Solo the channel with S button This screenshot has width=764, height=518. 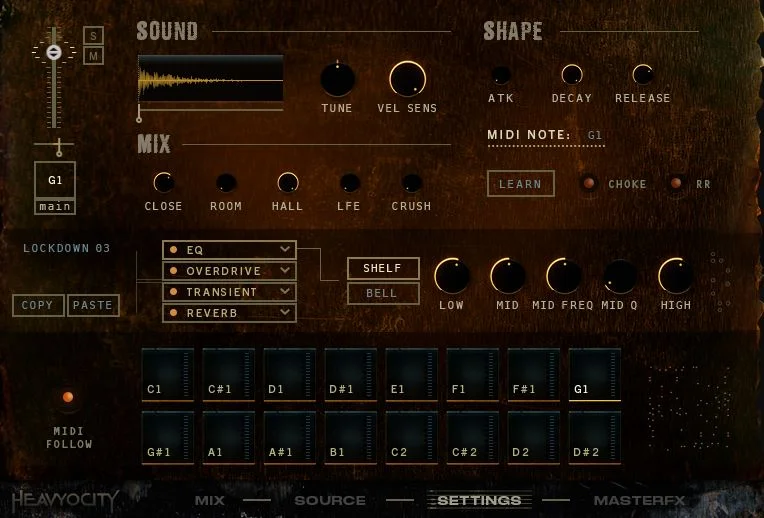click(x=94, y=35)
